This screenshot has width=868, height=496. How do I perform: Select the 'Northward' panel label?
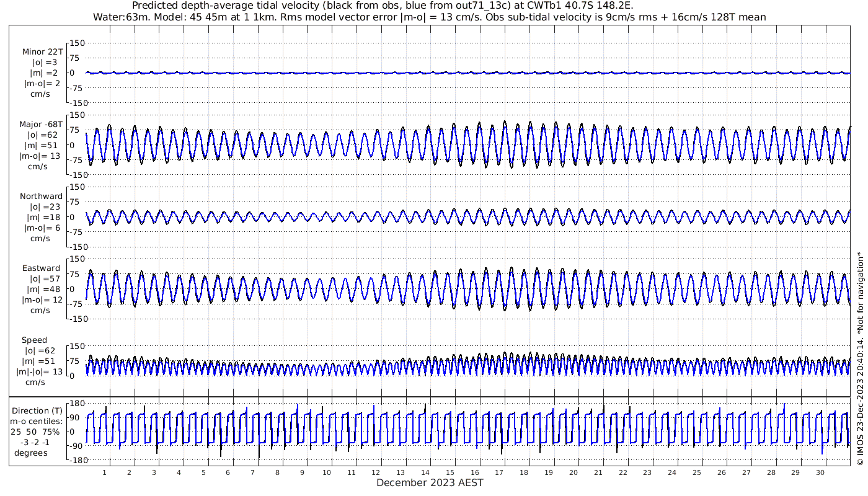(42, 197)
